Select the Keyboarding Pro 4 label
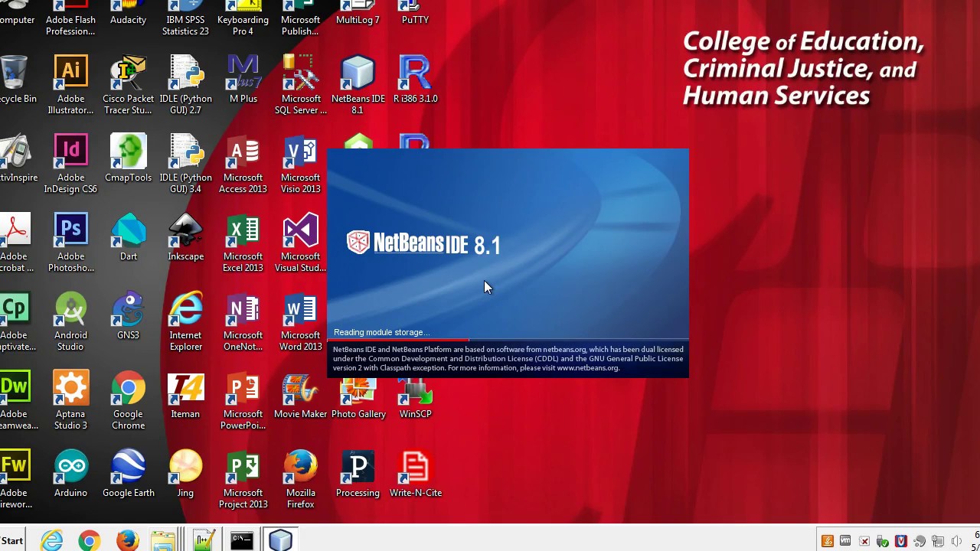The image size is (980, 551). (x=243, y=25)
